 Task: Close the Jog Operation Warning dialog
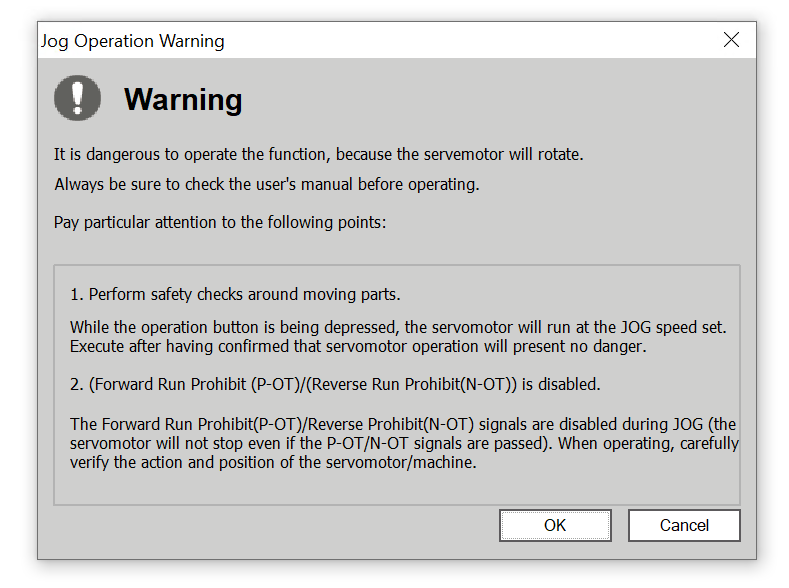pyautogui.click(x=731, y=40)
